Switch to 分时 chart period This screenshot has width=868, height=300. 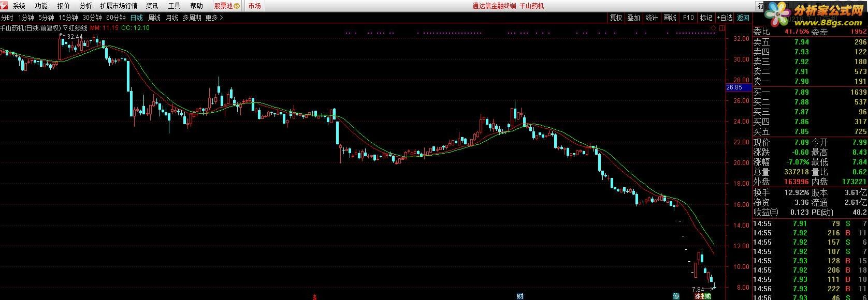click(7, 18)
